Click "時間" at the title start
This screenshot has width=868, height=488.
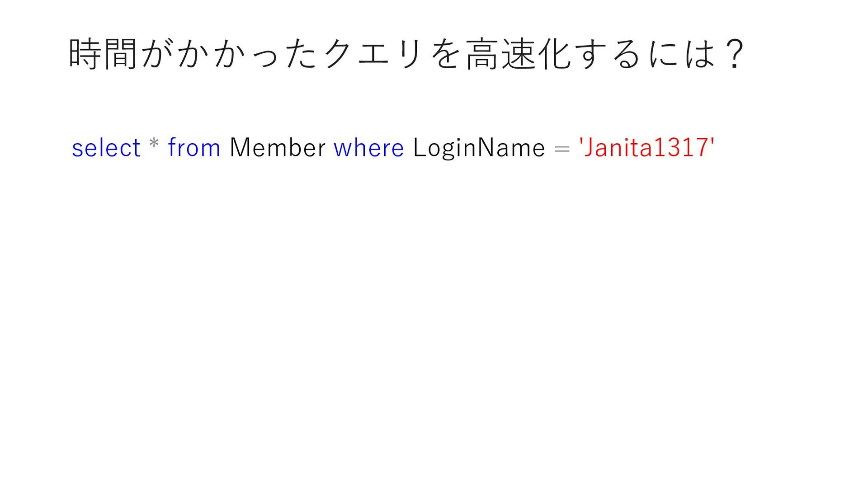pyautogui.click(x=103, y=54)
